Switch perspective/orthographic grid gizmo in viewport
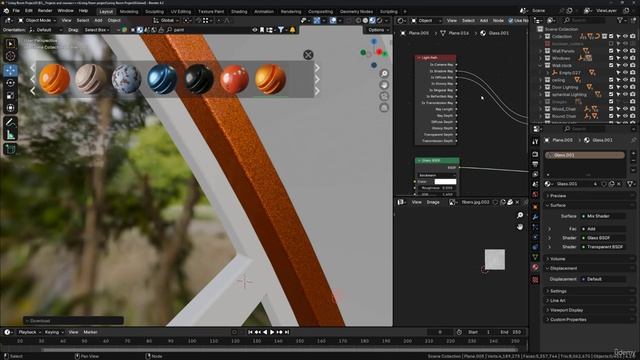Viewport: 640px width, 360px height. (x=384, y=108)
